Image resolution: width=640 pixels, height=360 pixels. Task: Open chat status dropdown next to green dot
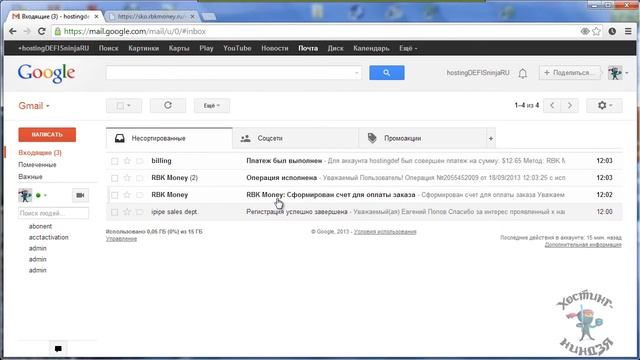click(45, 196)
